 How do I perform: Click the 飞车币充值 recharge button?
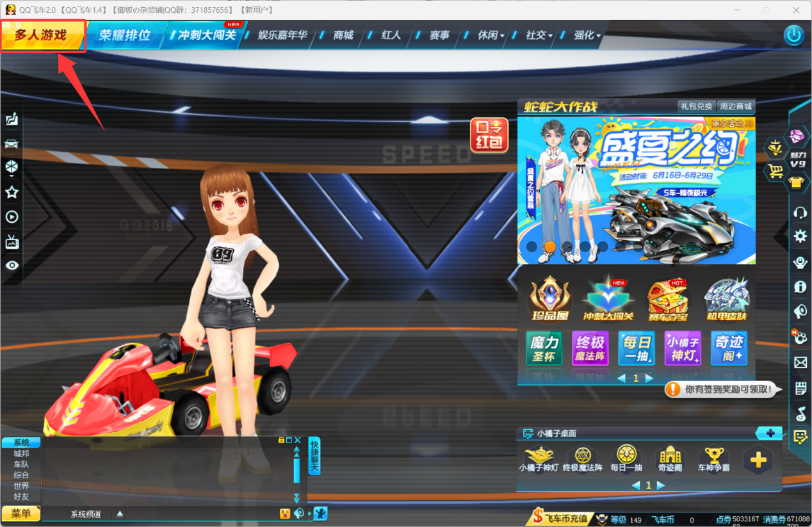[x=560, y=519]
